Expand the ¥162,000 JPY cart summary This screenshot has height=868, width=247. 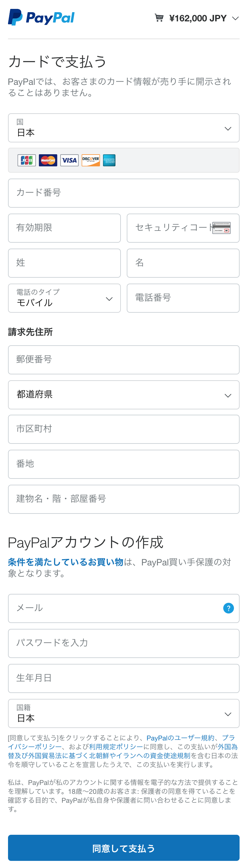coord(197,18)
